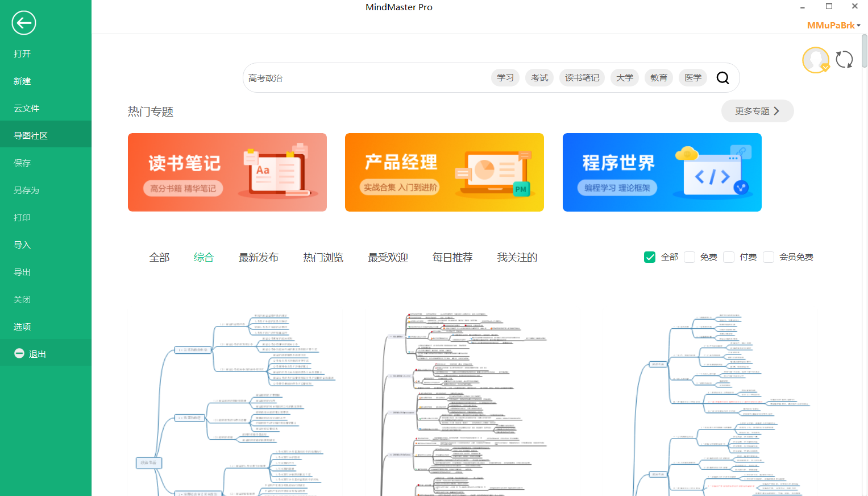Click 关闭 in the sidebar

click(45, 299)
